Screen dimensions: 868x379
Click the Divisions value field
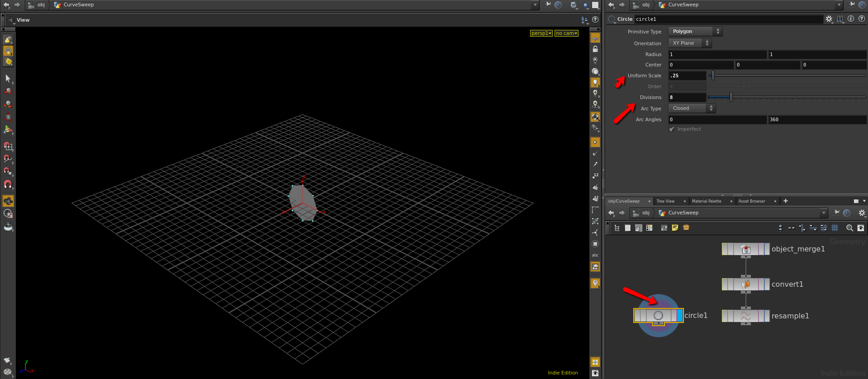[687, 97]
